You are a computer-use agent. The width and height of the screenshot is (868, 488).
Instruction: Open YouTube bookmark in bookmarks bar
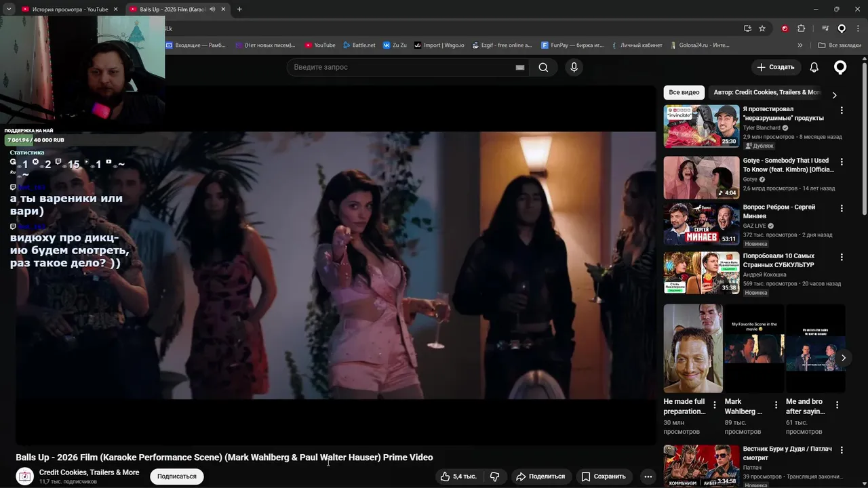(x=320, y=45)
